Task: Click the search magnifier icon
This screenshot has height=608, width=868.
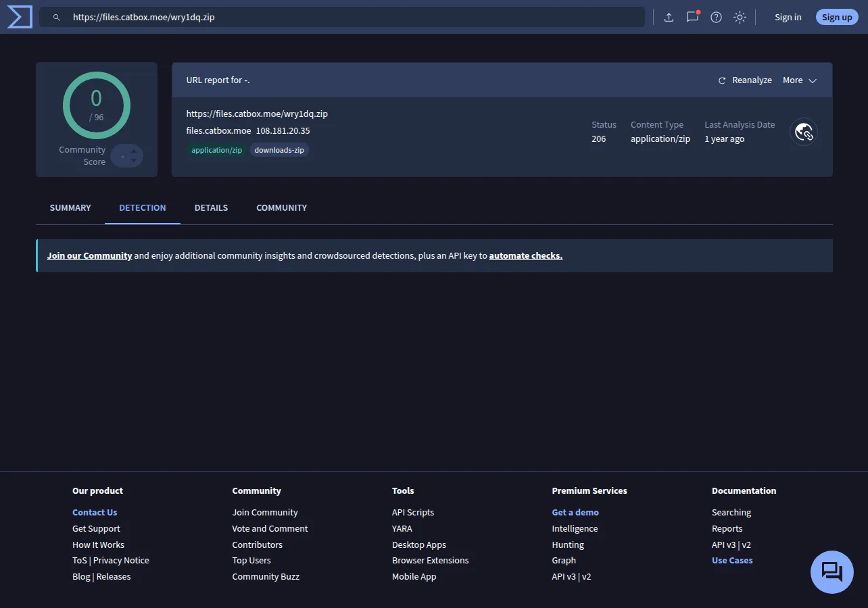Action: coord(57,18)
